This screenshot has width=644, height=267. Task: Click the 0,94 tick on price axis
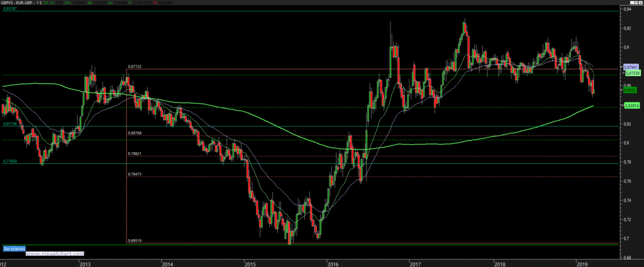[627, 9]
